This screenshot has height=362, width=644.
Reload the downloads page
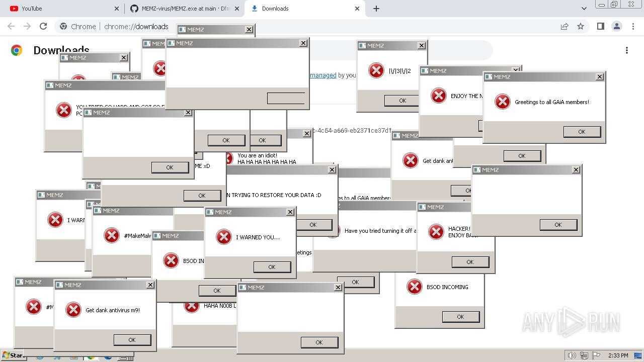point(43,26)
